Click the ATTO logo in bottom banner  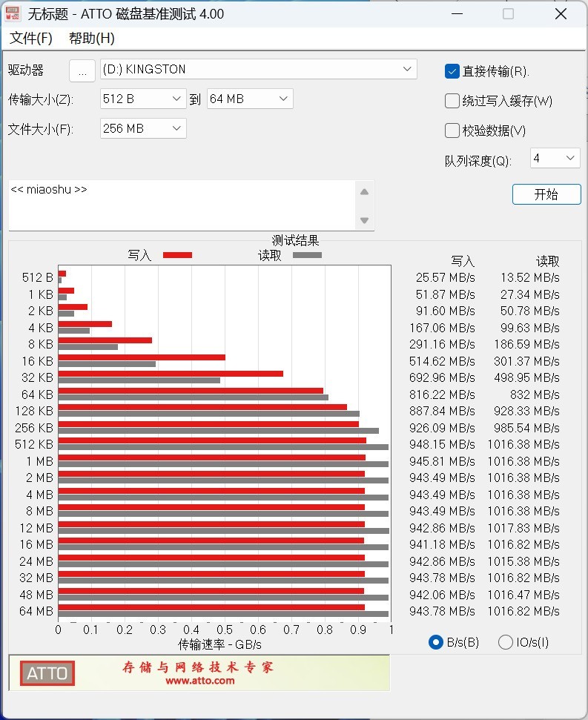click(x=47, y=673)
